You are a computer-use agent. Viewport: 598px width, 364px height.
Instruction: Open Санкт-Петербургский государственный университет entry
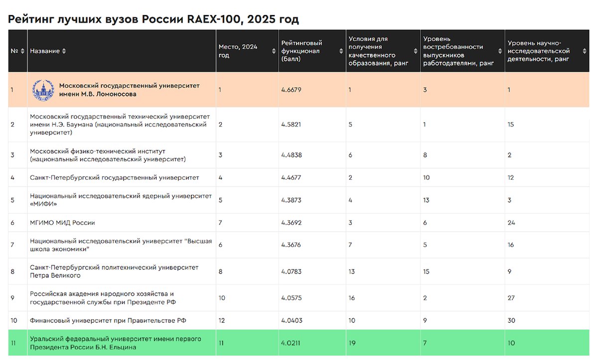[x=115, y=177]
